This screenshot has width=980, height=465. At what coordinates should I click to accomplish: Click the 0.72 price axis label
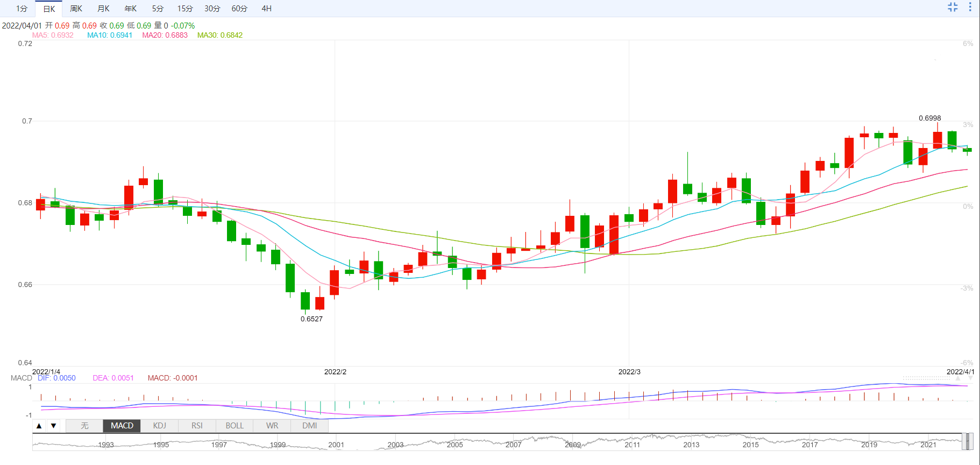pyautogui.click(x=25, y=44)
